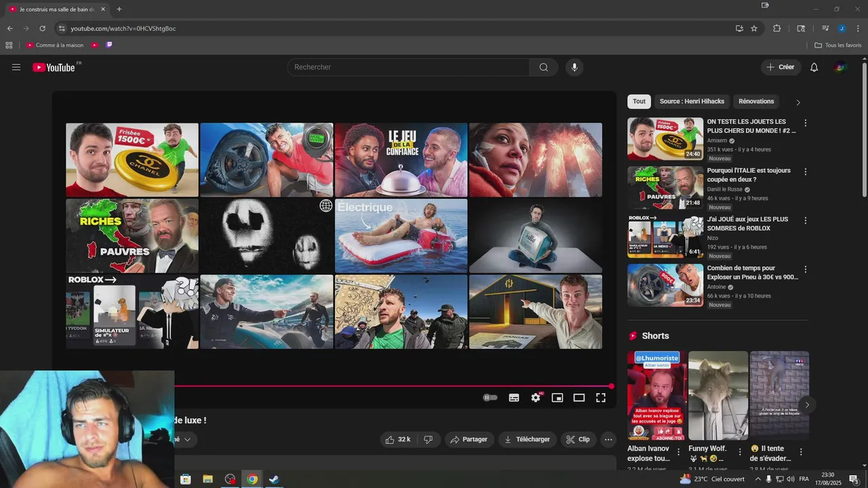The width and height of the screenshot is (868, 488).
Task: Open Steam from the taskbar
Action: click(274, 479)
